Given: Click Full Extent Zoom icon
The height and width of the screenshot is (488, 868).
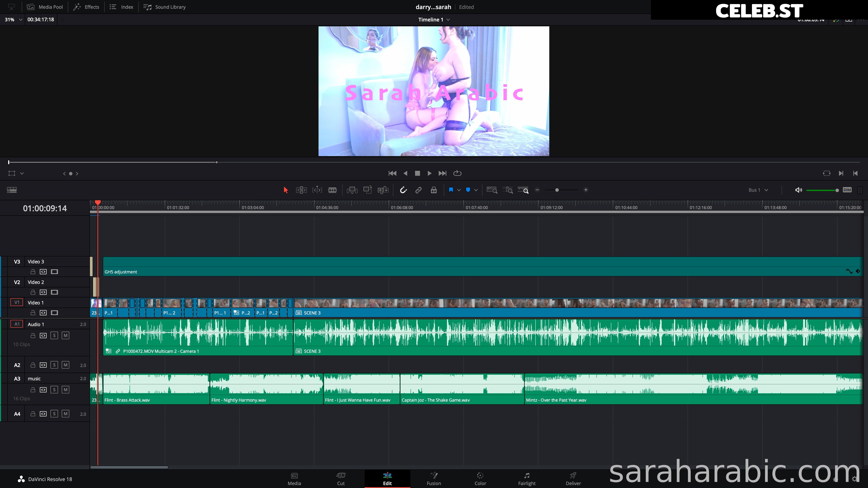Looking at the screenshot, I should 492,190.
